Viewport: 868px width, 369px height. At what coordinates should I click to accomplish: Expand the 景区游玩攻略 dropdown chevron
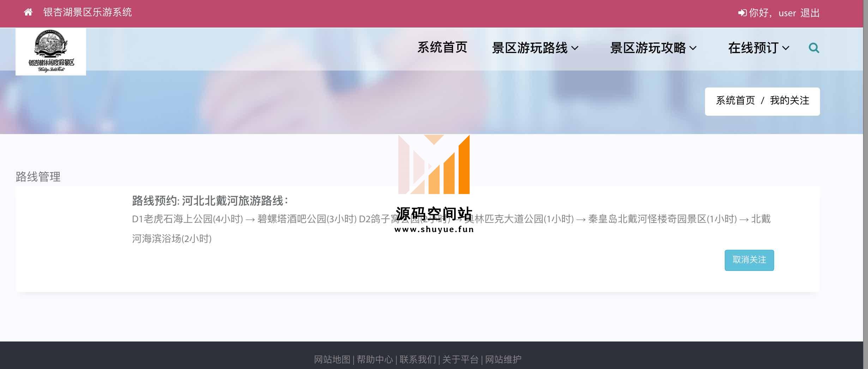693,48
